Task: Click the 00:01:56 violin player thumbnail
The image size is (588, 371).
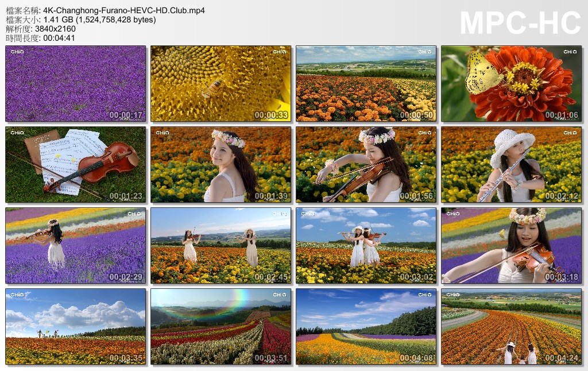Action: click(366, 165)
